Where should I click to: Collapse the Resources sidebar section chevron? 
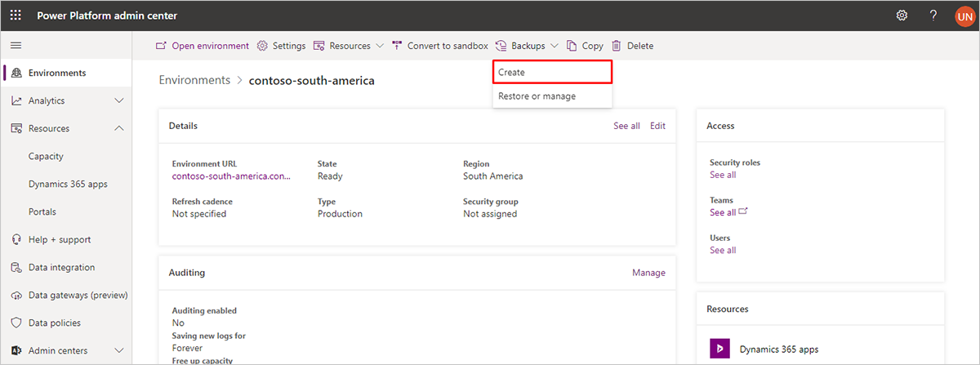(x=119, y=128)
